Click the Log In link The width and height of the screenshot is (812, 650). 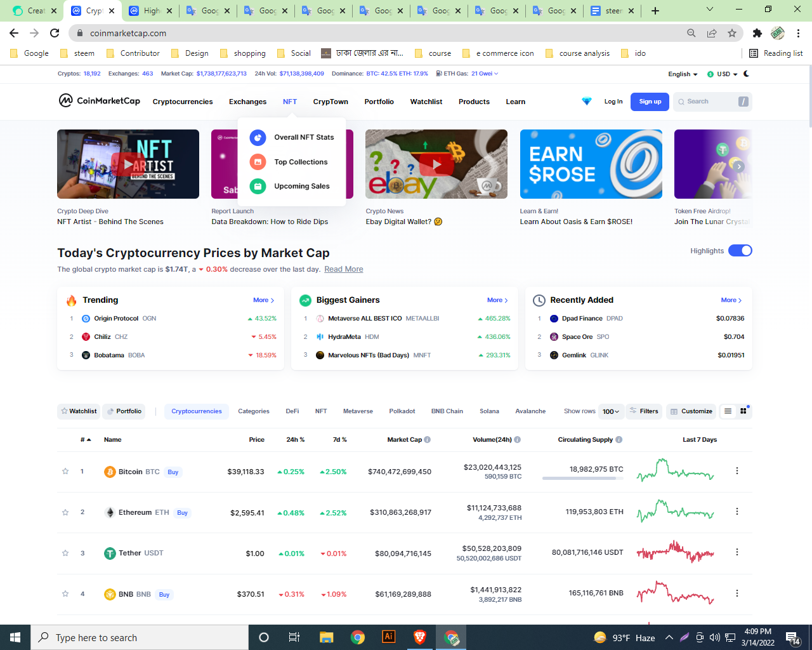(x=613, y=102)
